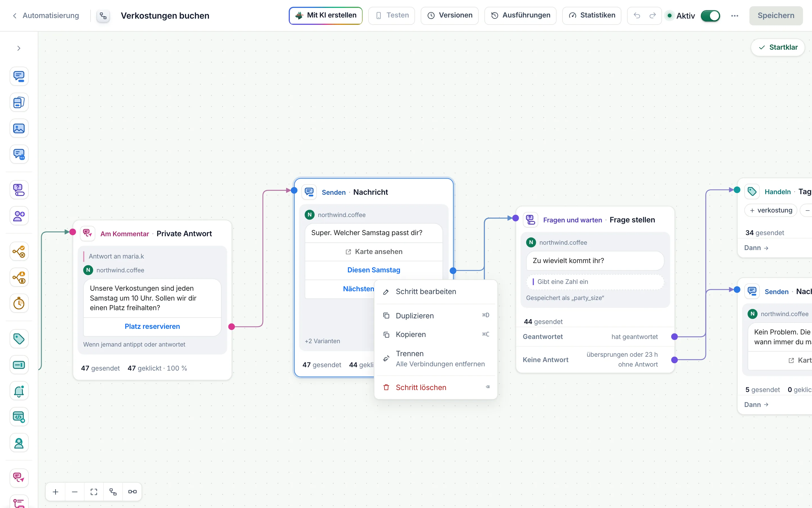Click the auto-arrange layout icon in bottom toolbar
This screenshot has height=508, width=812.
coord(113,492)
